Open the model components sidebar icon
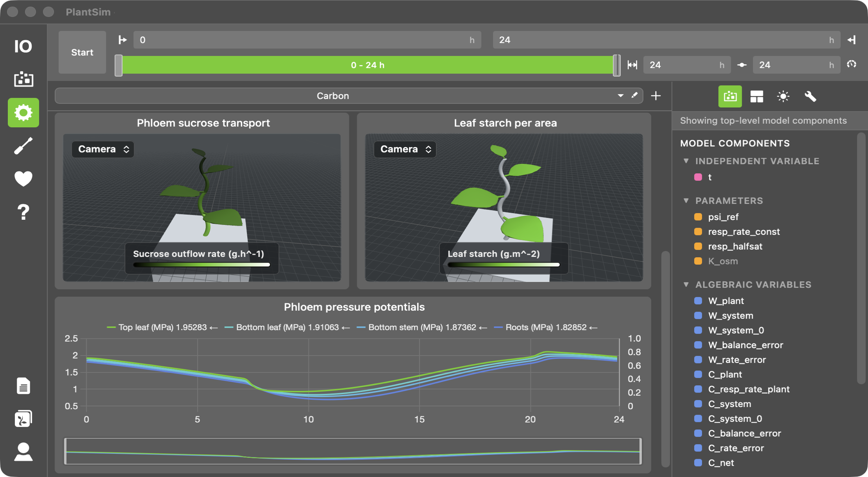This screenshot has height=477, width=868. click(x=23, y=79)
